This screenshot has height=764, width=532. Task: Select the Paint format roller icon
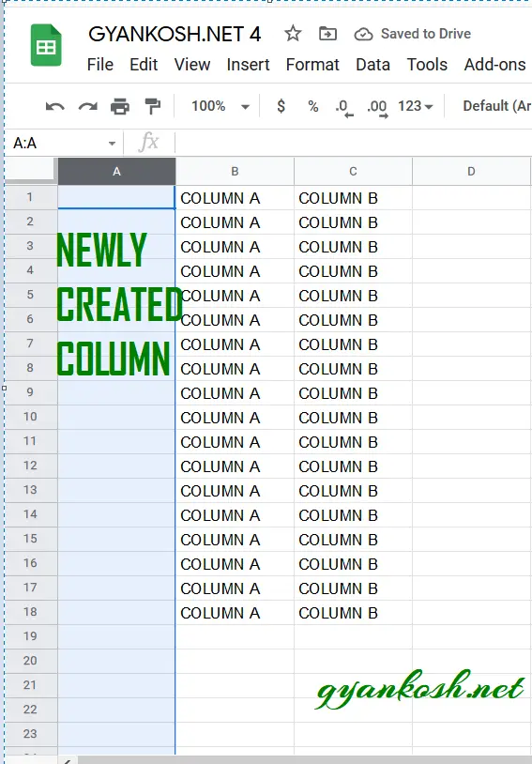tap(153, 106)
